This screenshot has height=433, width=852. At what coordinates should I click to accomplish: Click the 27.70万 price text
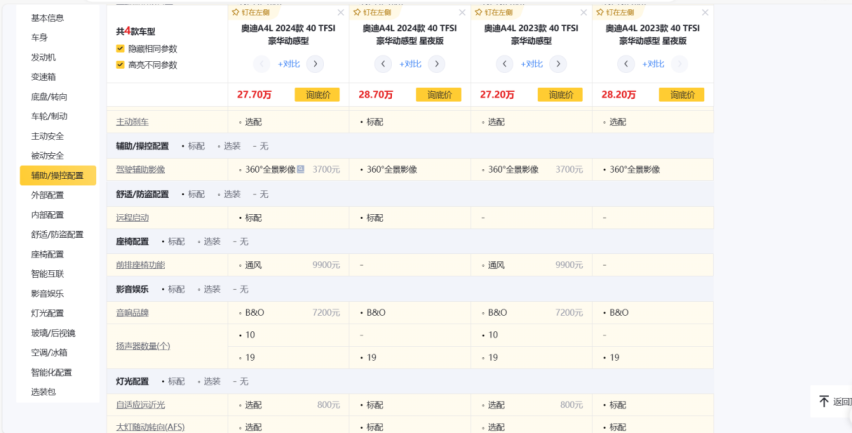tap(254, 95)
